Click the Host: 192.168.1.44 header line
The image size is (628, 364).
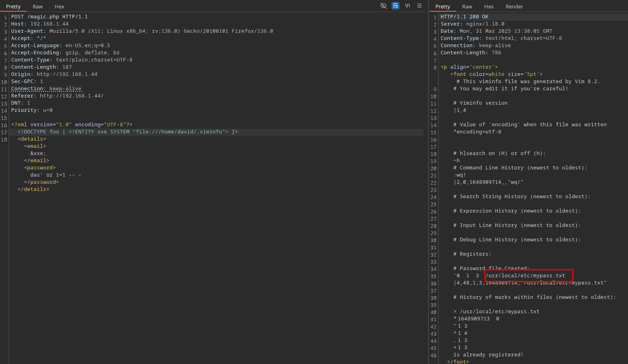[40, 24]
